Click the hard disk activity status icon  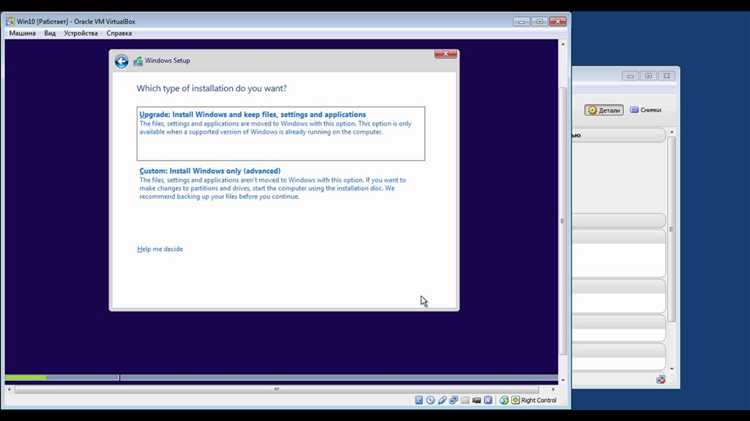(x=419, y=400)
